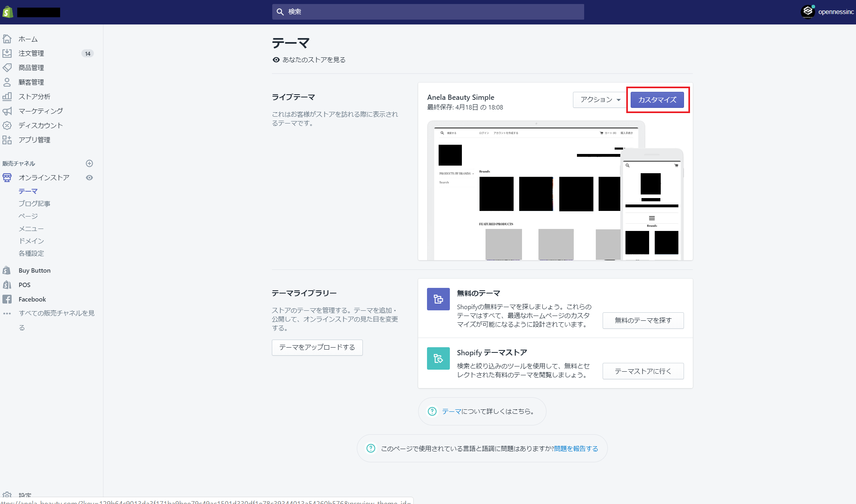Screen dimensions: 856x504
Task: Click the 販売チャネル section heading
Action: (19, 163)
